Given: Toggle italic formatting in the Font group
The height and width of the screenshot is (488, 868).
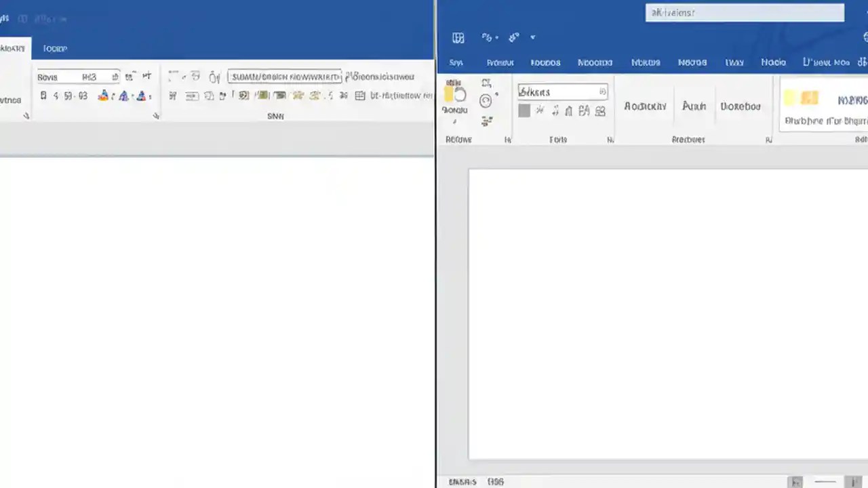Looking at the screenshot, I should [54, 96].
